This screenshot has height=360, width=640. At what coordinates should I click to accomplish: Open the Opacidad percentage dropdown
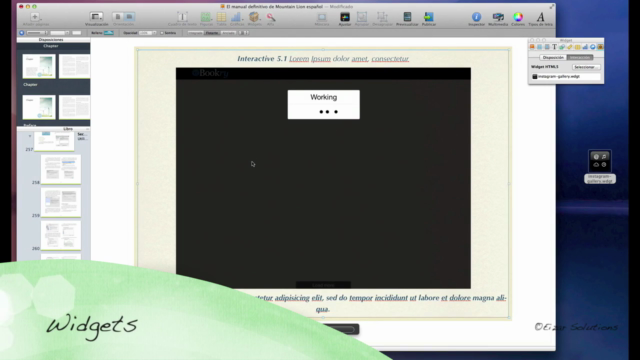pyautogui.click(x=148, y=33)
